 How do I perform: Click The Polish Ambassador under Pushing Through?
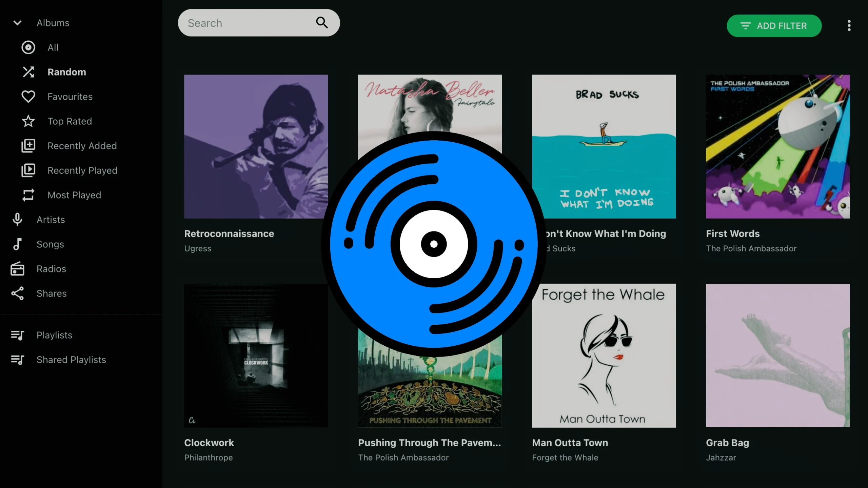click(x=403, y=457)
